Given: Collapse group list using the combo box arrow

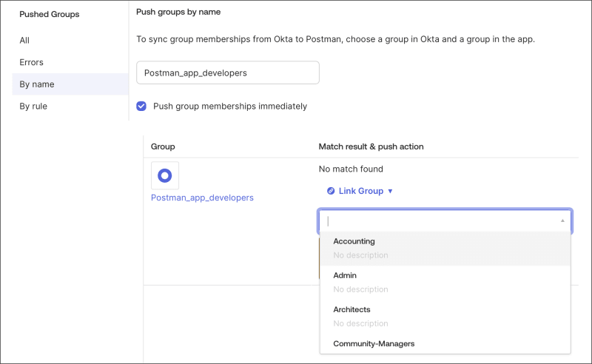Looking at the screenshot, I should 562,220.
